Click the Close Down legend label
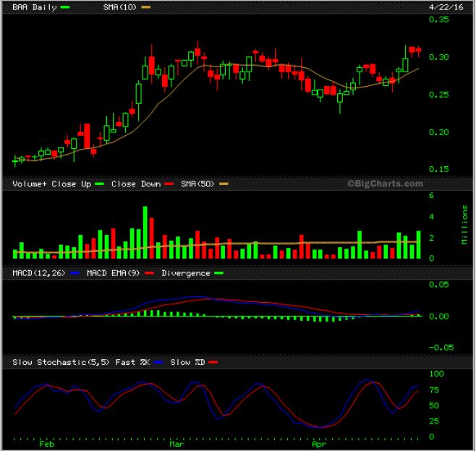Viewport: 476px width, 451px height. pos(136,184)
